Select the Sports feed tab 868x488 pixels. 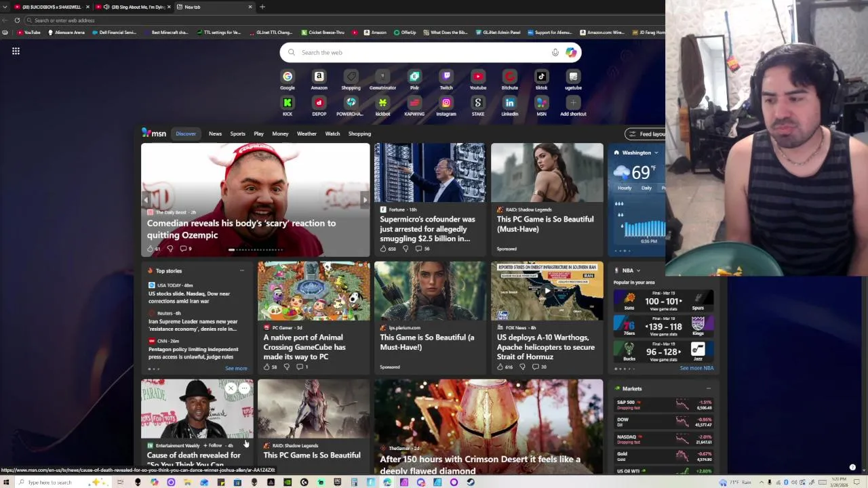pyautogui.click(x=237, y=134)
